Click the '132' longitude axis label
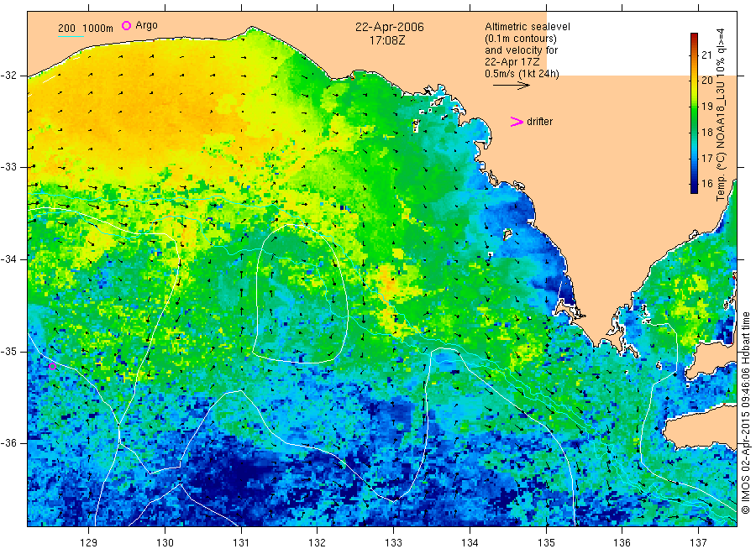Viewport: 756px width, 554px height. click(318, 543)
